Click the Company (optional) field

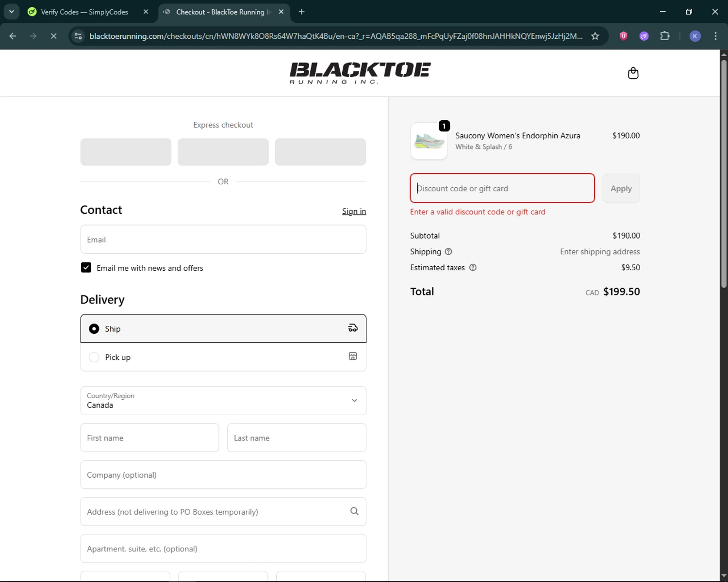[223, 474]
